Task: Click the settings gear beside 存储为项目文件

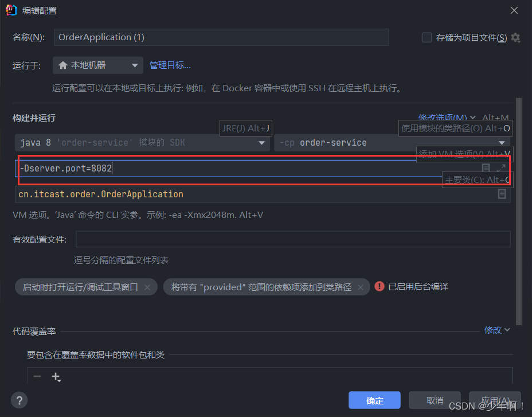Action: click(x=515, y=37)
